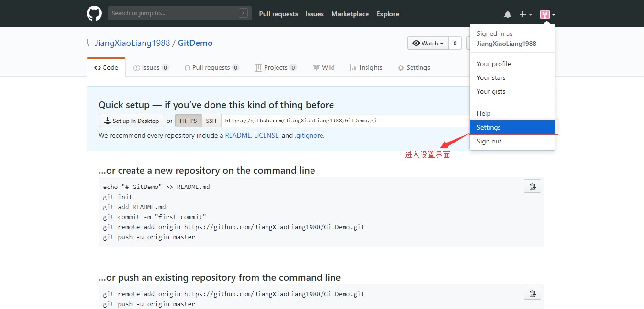Click the watchers count 0
The image size is (644, 309).
(x=455, y=43)
